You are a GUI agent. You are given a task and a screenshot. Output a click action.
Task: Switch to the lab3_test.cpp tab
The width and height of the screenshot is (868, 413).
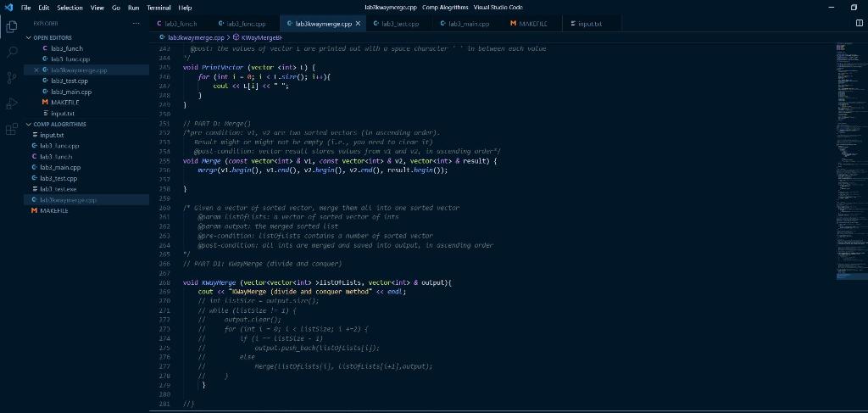click(x=398, y=24)
